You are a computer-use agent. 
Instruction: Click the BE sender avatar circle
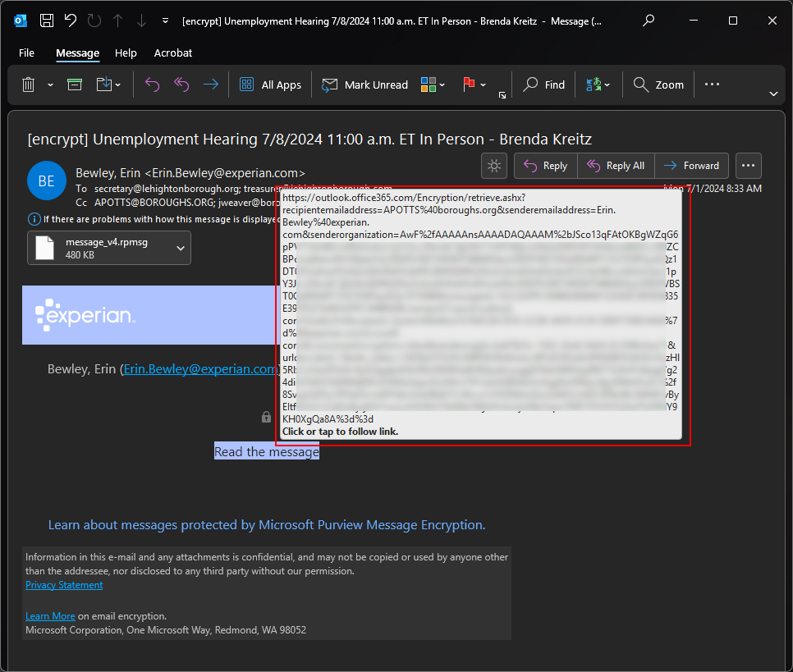pyautogui.click(x=47, y=181)
